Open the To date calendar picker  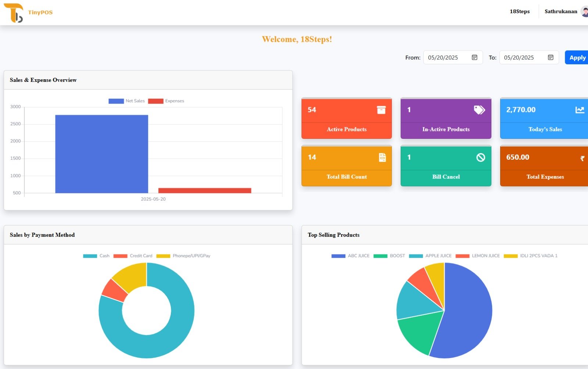pos(551,58)
